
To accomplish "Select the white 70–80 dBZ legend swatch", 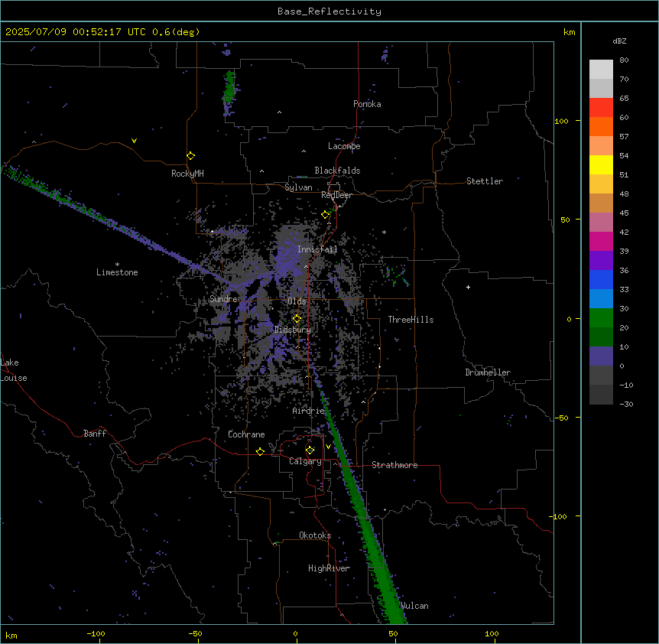I will pos(601,70).
